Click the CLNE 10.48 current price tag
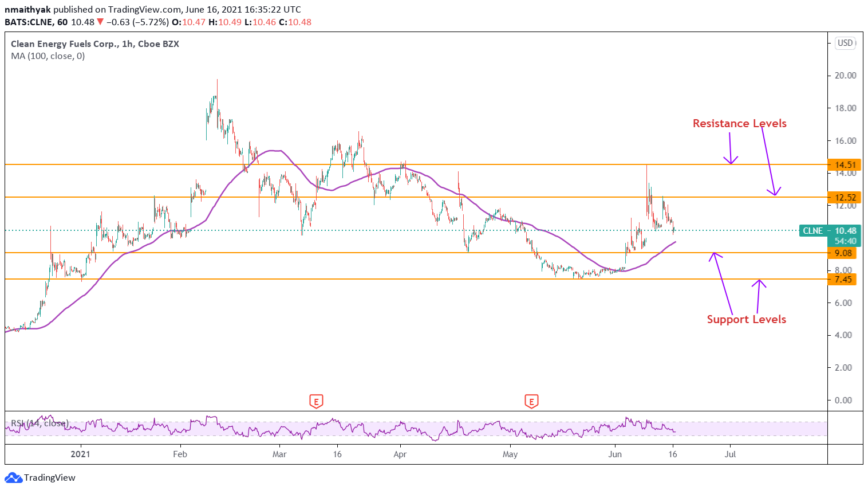Screen dimensions: 868x491 point(830,231)
